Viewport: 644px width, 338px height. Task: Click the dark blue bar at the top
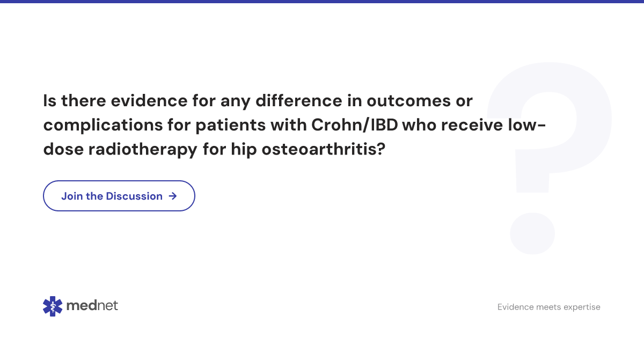tap(322, 2)
